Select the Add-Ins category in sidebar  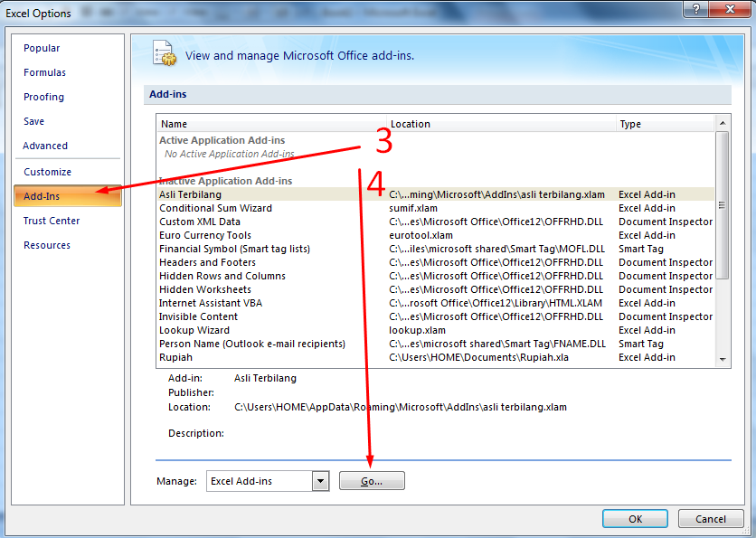coord(68,196)
